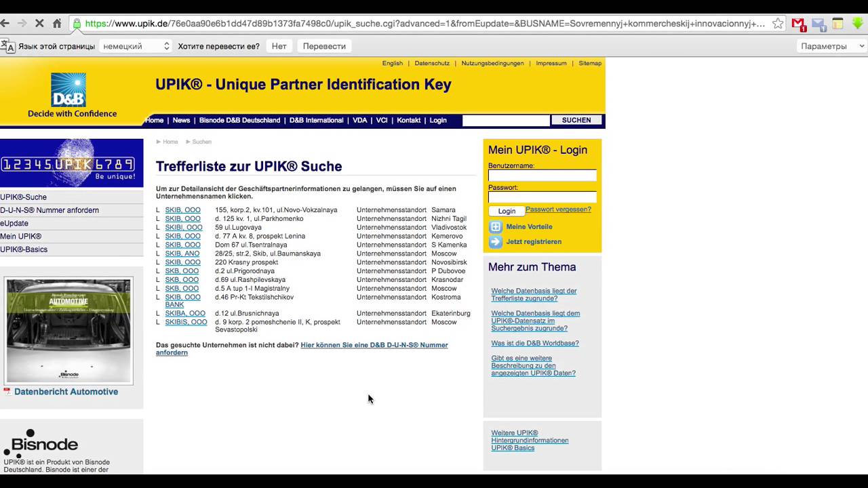Open the Datenbericht Automotive link
This screenshot has width=868, height=488.
tap(66, 392)
